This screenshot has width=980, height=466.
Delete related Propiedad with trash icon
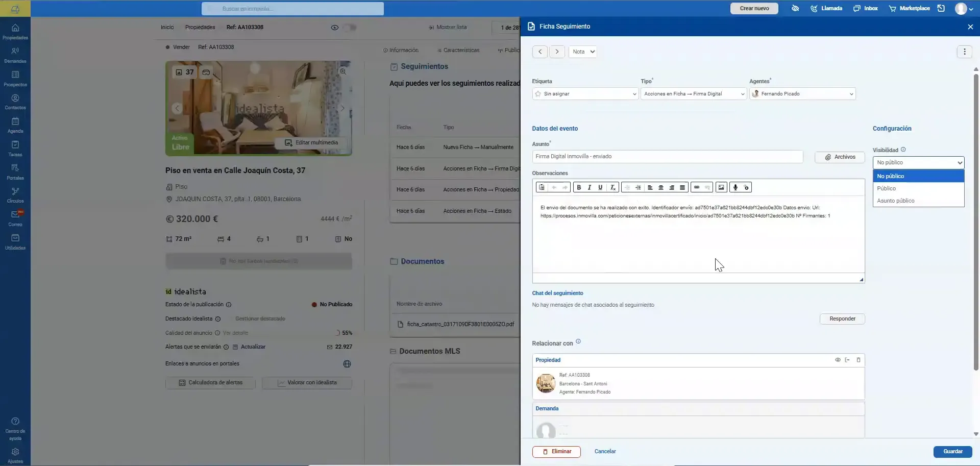(x=859, y=360)
